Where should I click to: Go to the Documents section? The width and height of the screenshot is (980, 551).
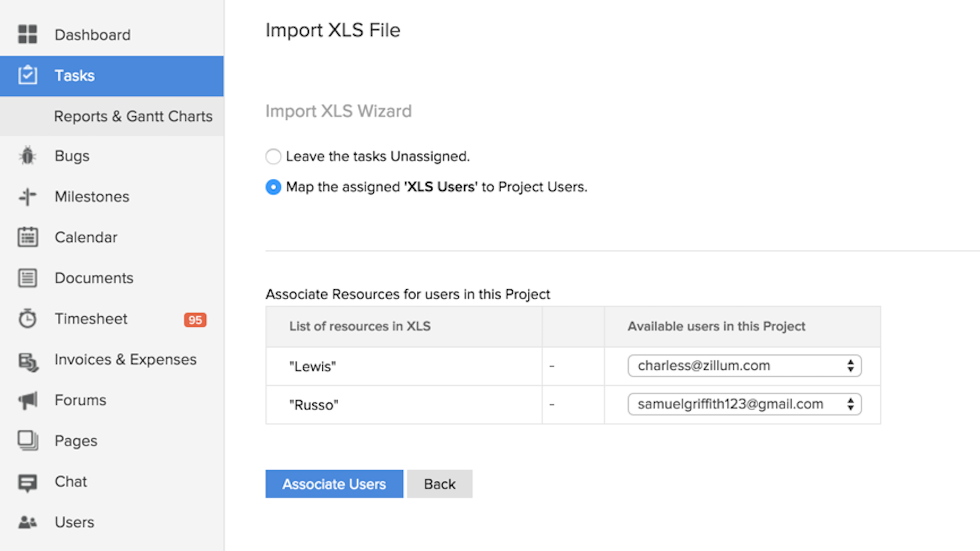click(x=93, y=278)
